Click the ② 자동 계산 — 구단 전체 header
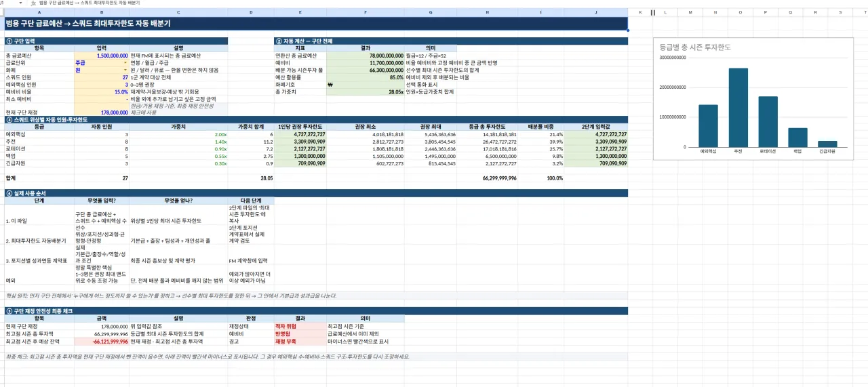Image resolution: width=868 pixels, height=387 pixels. coord(451,41)
